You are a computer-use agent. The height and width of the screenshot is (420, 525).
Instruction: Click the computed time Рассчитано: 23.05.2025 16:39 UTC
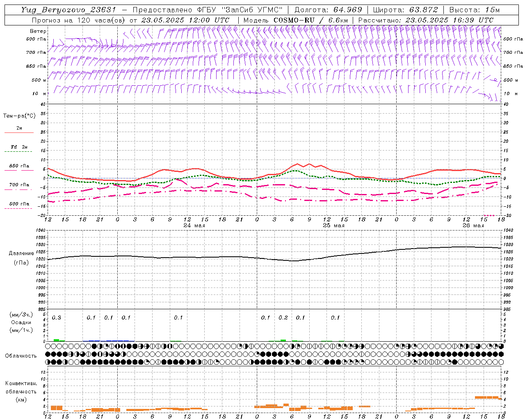[x=426, y=20]
